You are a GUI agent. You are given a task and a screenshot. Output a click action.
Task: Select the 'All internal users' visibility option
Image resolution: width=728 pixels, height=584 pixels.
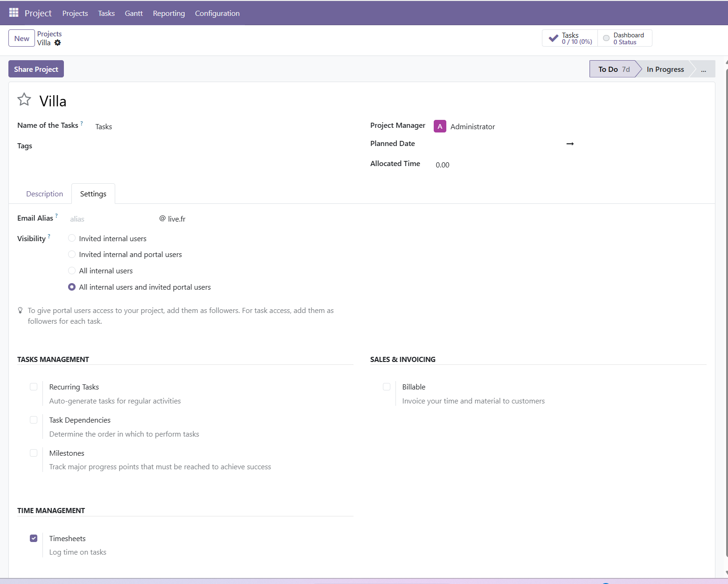(72, 271)
